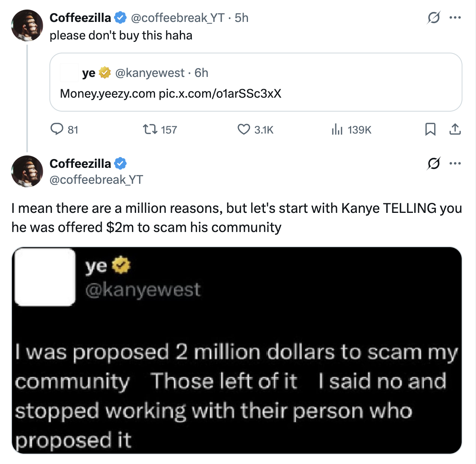The image size is (476, 464).
Task: Click Grok icon on second tweet
Action: tap(433, 163)
